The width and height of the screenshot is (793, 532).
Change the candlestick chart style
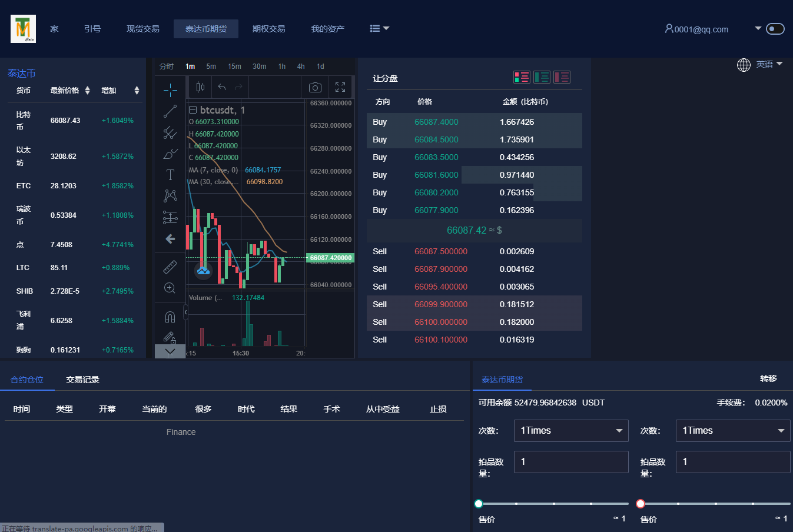200,87
